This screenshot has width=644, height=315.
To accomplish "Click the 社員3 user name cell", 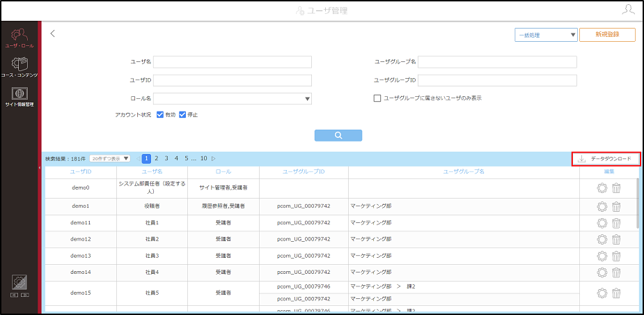I will [x=152, y=256].
